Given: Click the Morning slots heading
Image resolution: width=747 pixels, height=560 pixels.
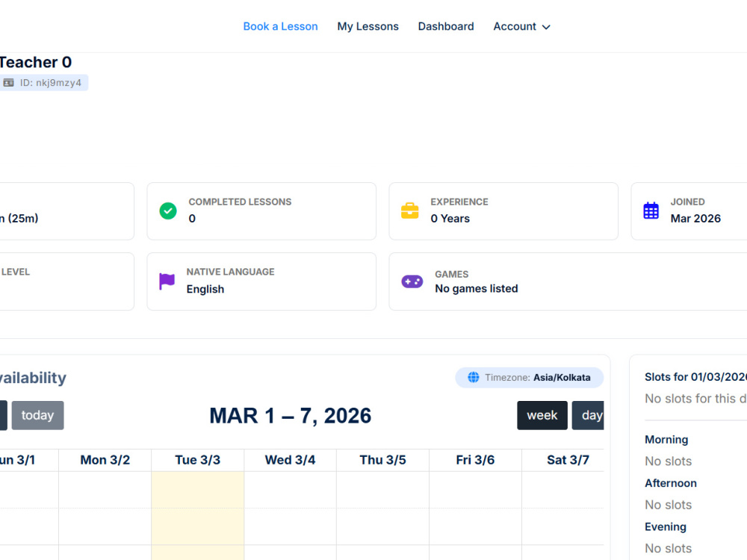Looking at the screenshot, I should click(666, 440).
